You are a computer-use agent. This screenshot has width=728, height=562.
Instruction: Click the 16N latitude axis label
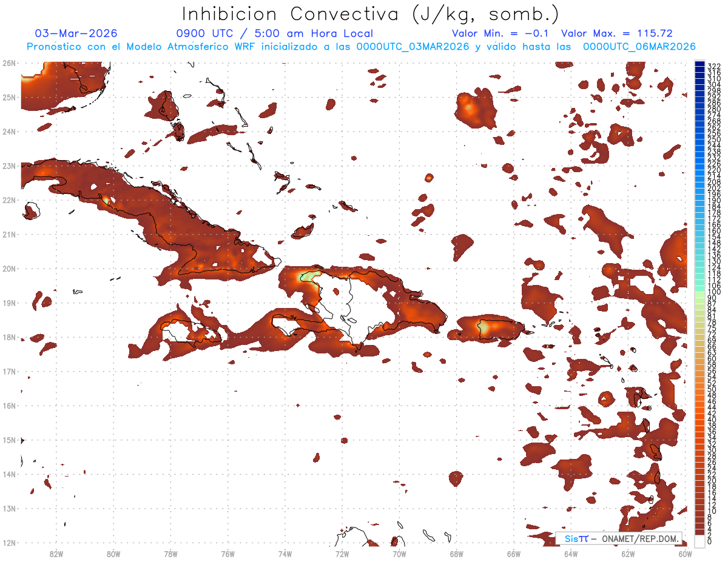click(9, 406)
